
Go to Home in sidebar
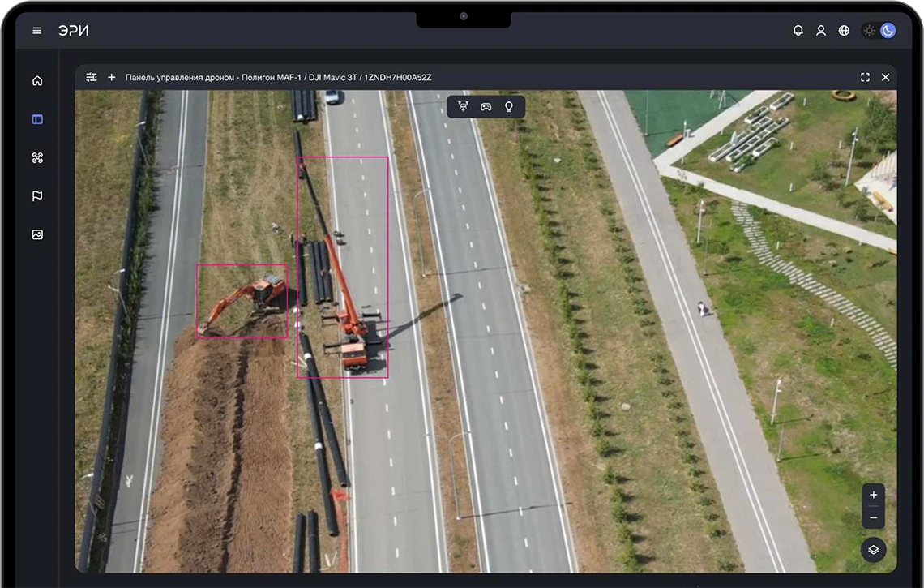(x=37, y=81)
